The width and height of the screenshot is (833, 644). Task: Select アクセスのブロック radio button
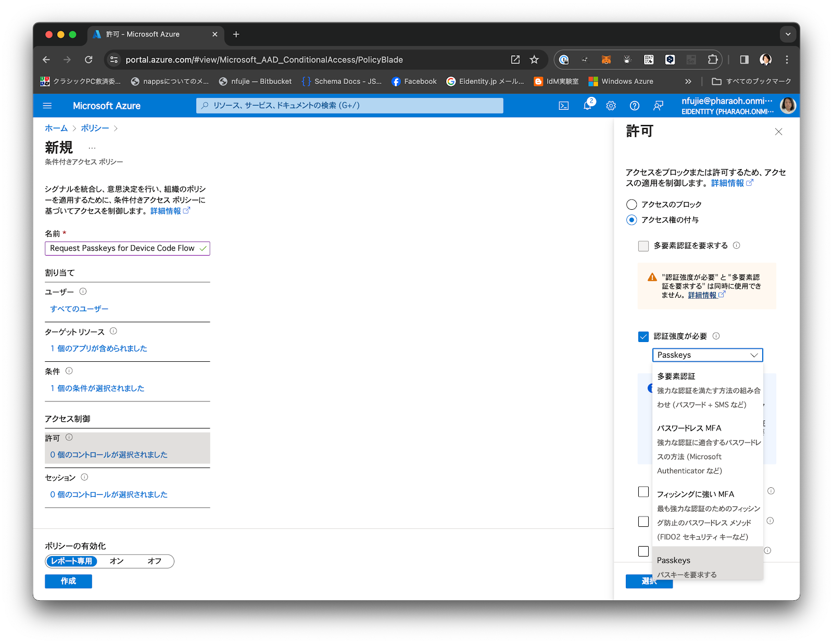pyautogui.click(x=632, y=204)
